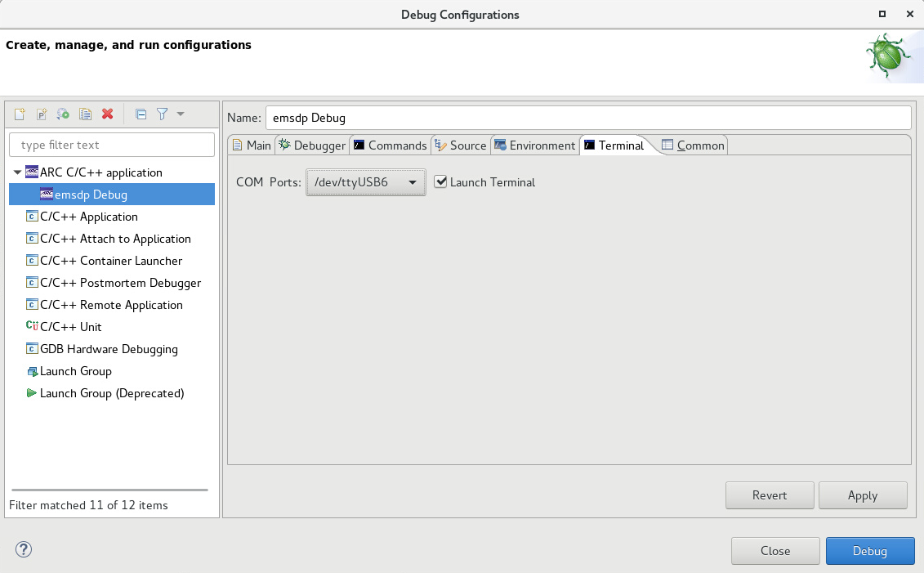The image size is (924, 573).
Task: Create a new launch configuration
Action: [19, 114]
